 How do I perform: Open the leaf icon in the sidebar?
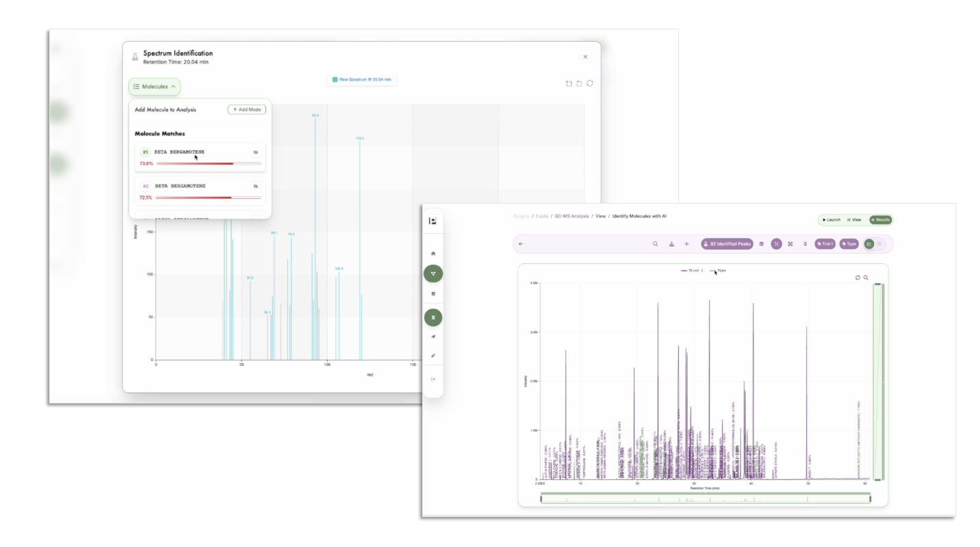coord(433,337)
